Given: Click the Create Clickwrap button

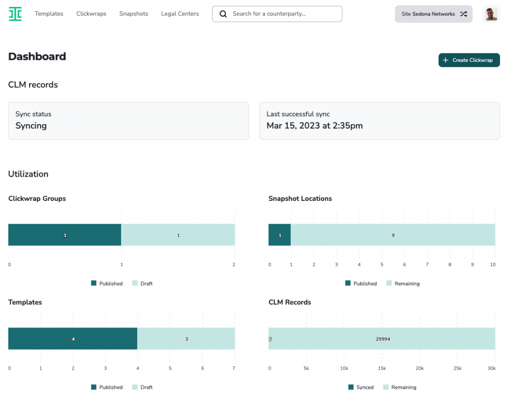Looking at the screenshot, I should tap(469, 60).
